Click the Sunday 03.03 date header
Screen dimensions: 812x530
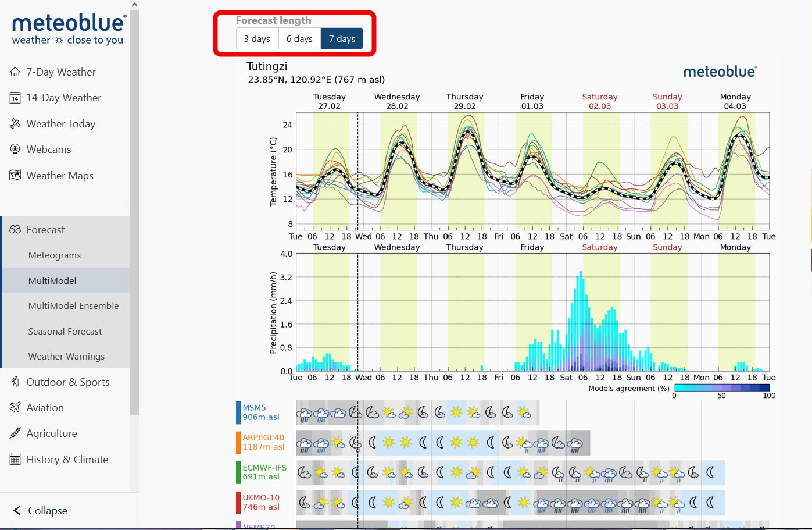(x=667, y=101)
